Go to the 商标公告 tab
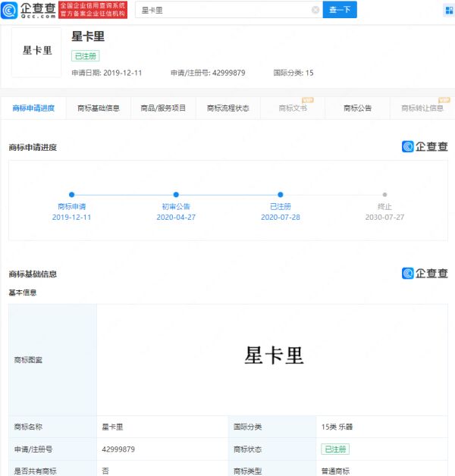Image resolution: width=455 pixels, height=476 pixels. point(357,108)
